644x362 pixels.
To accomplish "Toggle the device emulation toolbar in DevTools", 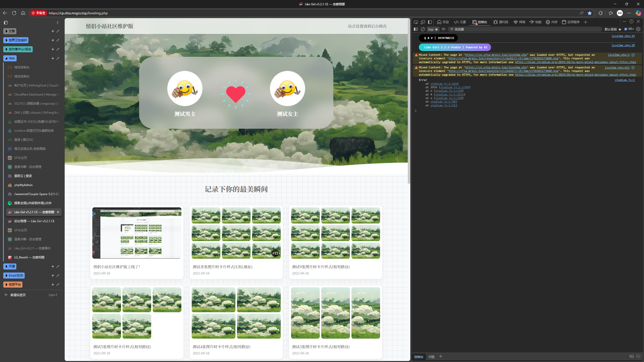I will click(423, 22).
